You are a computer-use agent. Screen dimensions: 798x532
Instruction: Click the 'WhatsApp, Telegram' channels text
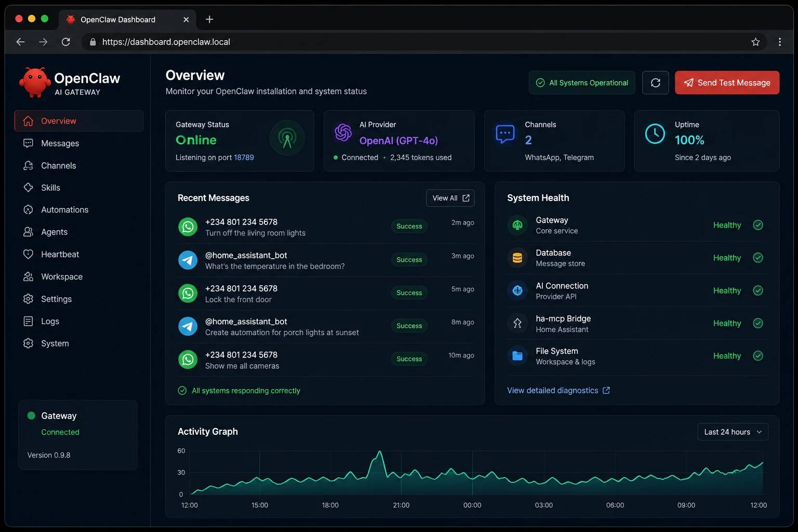pyautogui.click(x=559, y=157)
